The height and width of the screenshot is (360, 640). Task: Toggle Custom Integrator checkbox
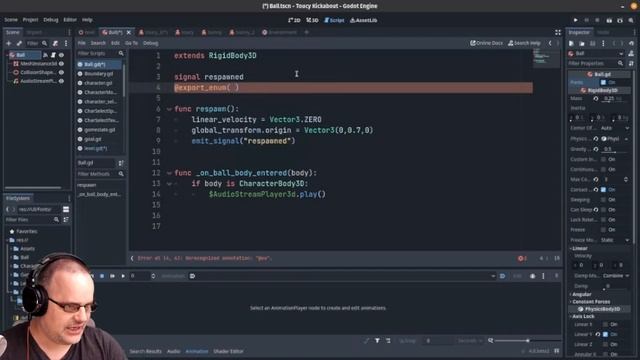604,159
